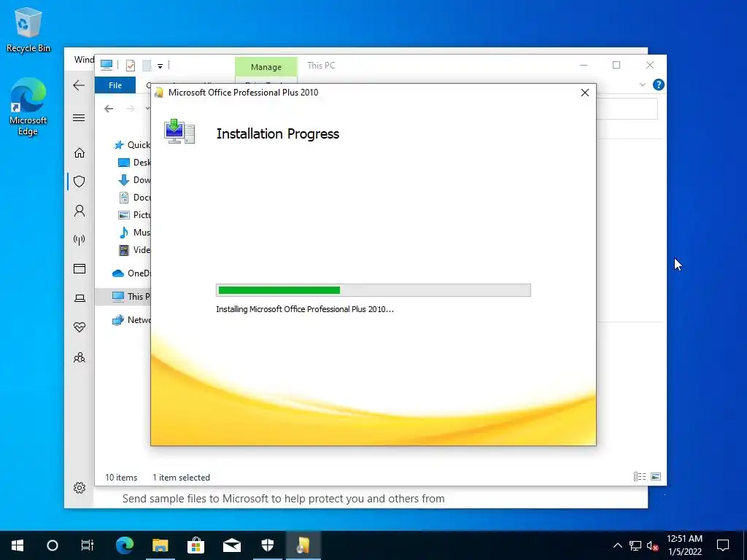Image resolution: width=747 pixels, height=560 pixels.
Task: Open the File tab in File Explorer
Action: point(115,85)
